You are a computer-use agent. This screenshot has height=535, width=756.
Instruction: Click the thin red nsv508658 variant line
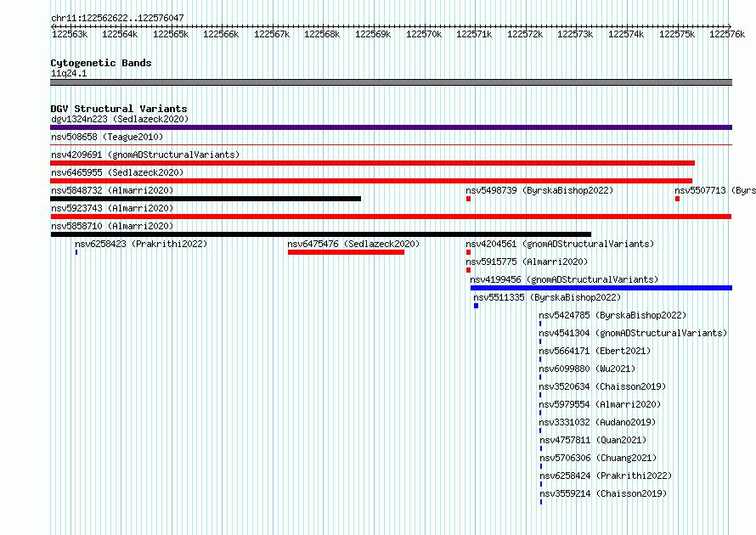tap(391, 145)
